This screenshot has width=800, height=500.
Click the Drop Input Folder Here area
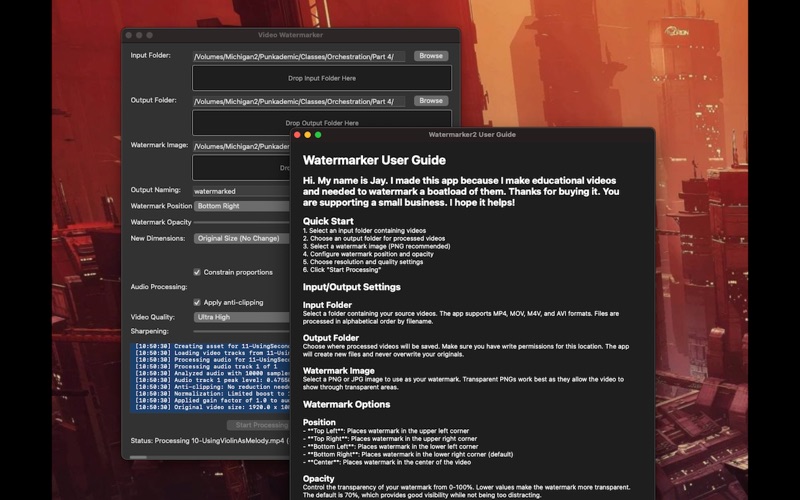click(x=322, y=78)
